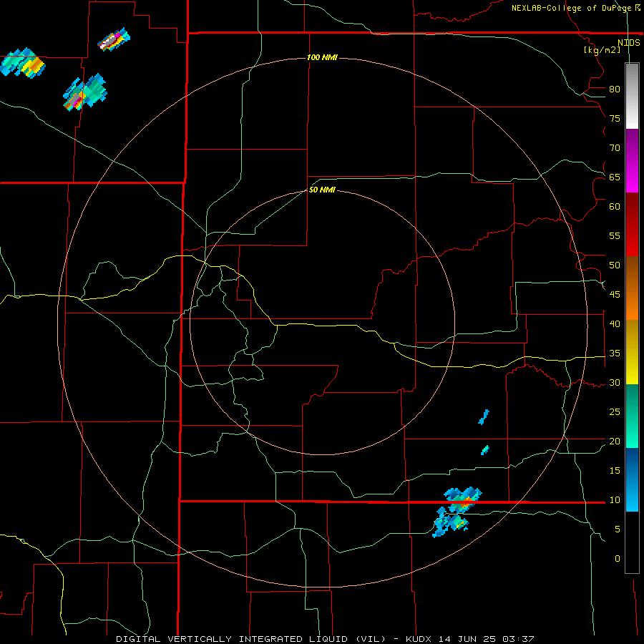Click the small white-cored storm cell near the top
Image resolution: width=644 pixels, height=644 pixels.
click(x=114, y=39)
